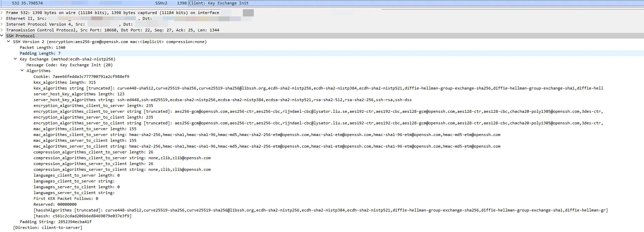Screen dimensions: 644x232
Task: Expand the Ethernet II row
Action: (2, 18)
